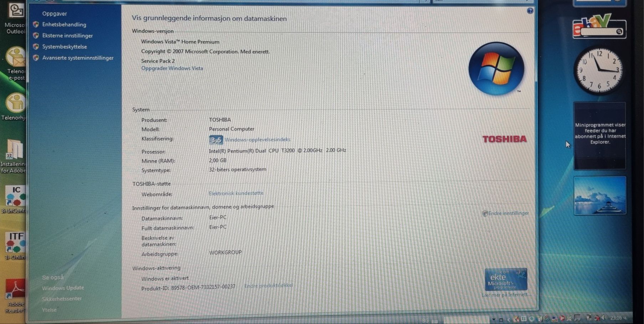The height and width of the screenshot is (324, 644).
Task: Expand hidden tray icons with the chevron
Action: point(509,320)
